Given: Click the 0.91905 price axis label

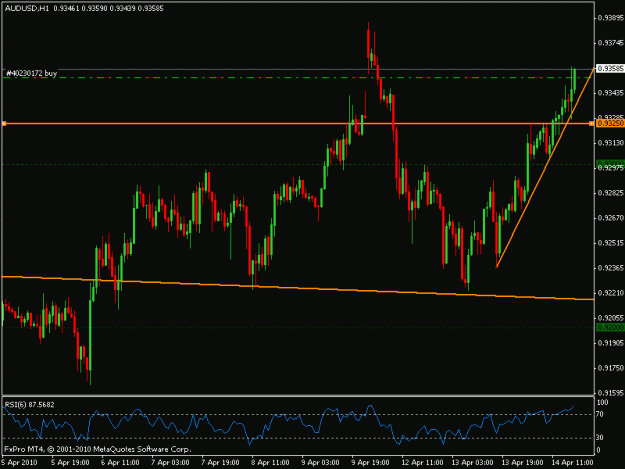Looking at the screenshot, I should (x=610, y=343).
